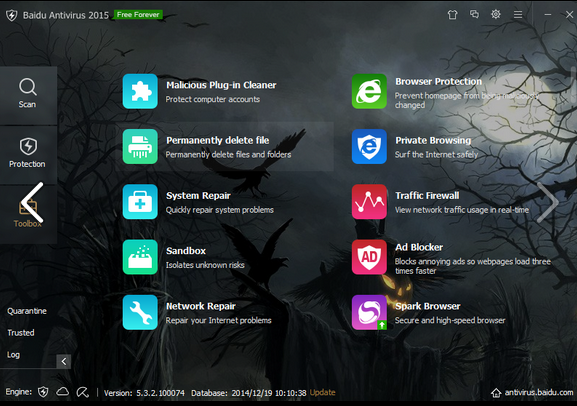
Task: Open the Sandbox tool icon
Action: [x=140, y=257]
